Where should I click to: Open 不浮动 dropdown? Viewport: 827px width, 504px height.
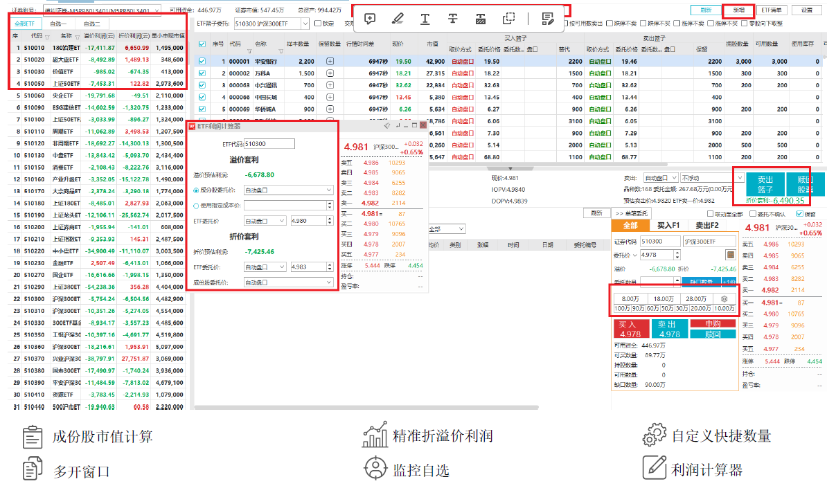click(x=712, y=178)
